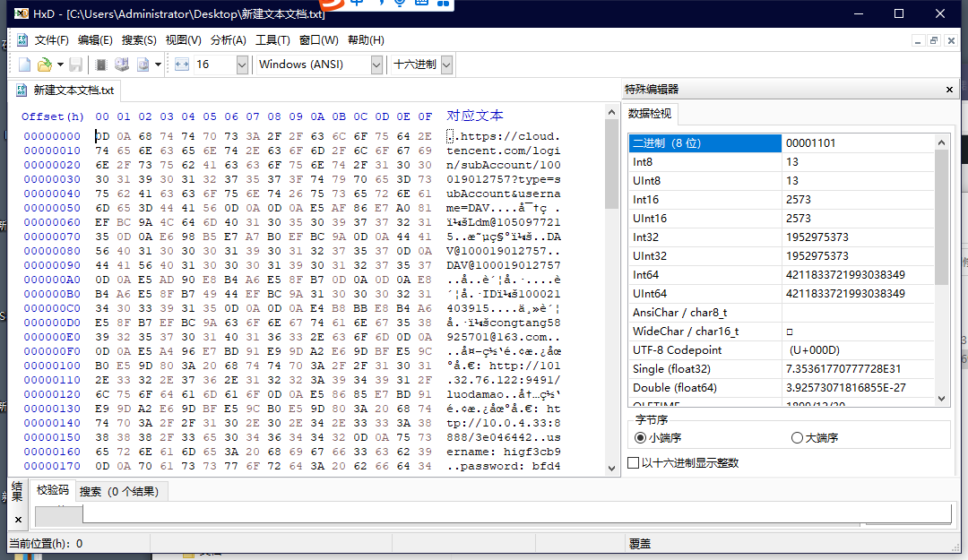Expand the 十六进制 offset base dropdown
Viewport: 968px width, 560px height.
(446, 65)
